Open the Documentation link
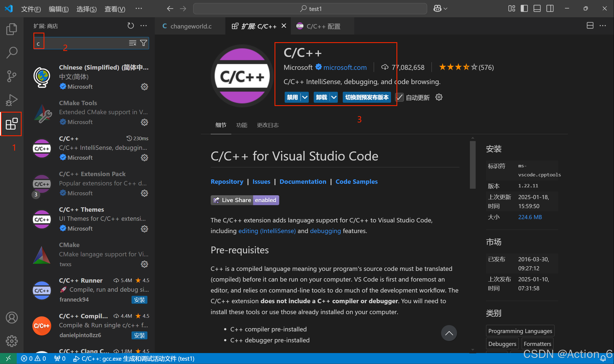614x364 pixels. point(303,182)
